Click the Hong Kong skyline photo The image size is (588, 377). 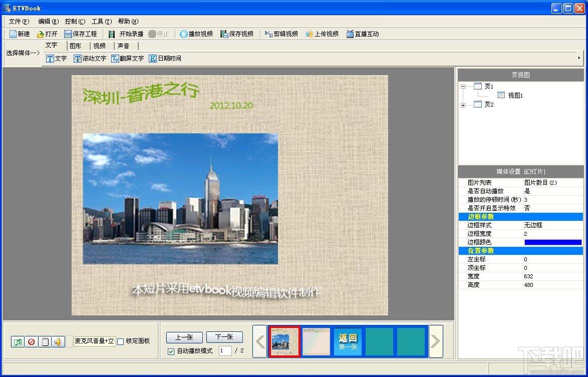coord(180,199)
